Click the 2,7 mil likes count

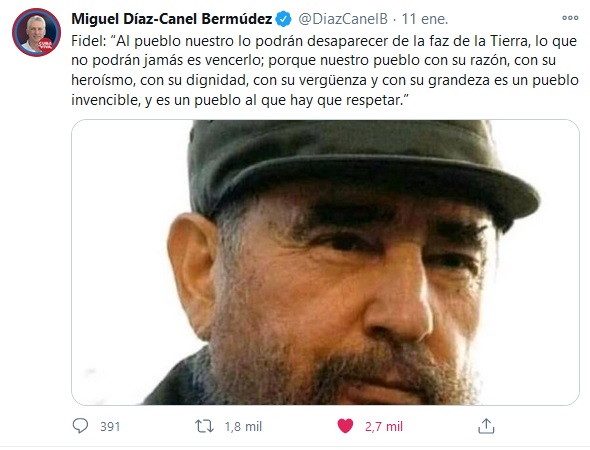(x=384, y=427)
